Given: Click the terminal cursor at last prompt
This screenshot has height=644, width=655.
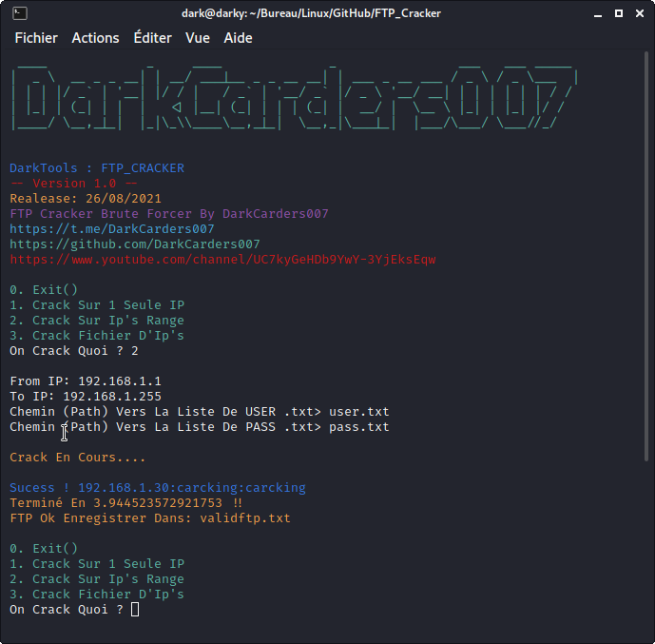Looking at the screenshot, I should pos(135,610).
